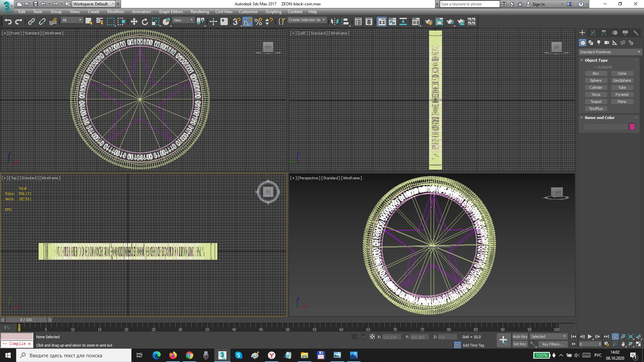The image size is (644, 362).
Task: Toggle Window/Crossing selection mode
Action: pos(121,22)
